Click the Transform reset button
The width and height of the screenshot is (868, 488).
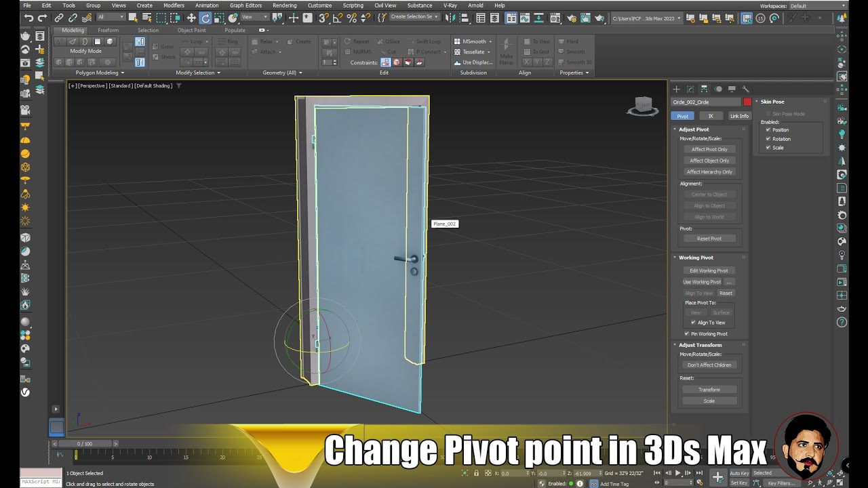(709, 390)
